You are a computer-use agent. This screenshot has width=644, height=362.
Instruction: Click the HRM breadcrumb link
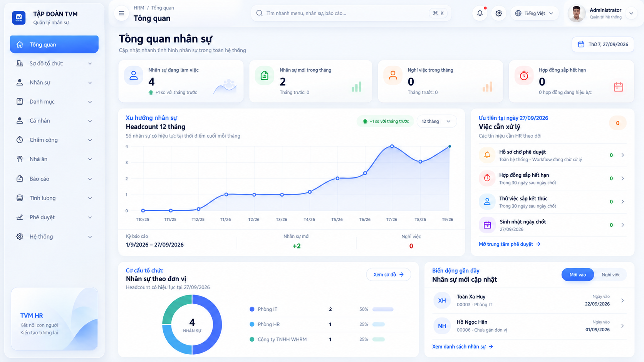[x=139, y=8]
